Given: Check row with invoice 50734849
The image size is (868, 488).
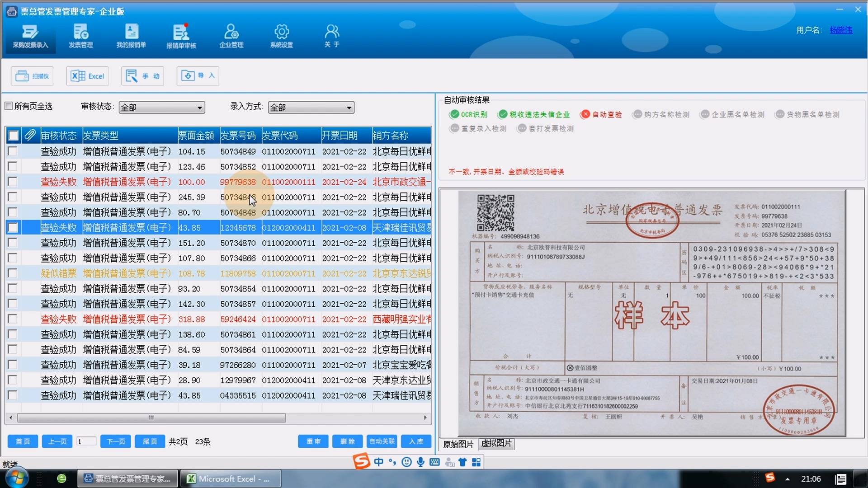Looking at the screenshot, I should pos(13,151).
